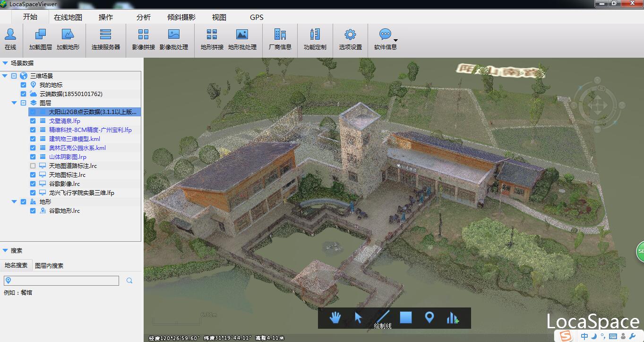The height and width of the screenshot is (342, 644).
Task: Uncheck the 我的地标 layer checkbox
Action: click(x=23, y=85)
